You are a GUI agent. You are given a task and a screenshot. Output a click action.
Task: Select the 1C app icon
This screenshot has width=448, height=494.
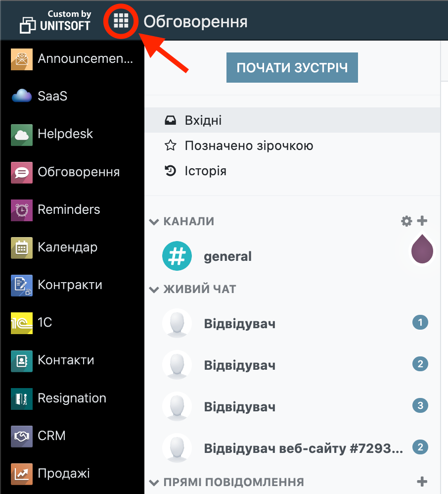(x=22, y=322)
